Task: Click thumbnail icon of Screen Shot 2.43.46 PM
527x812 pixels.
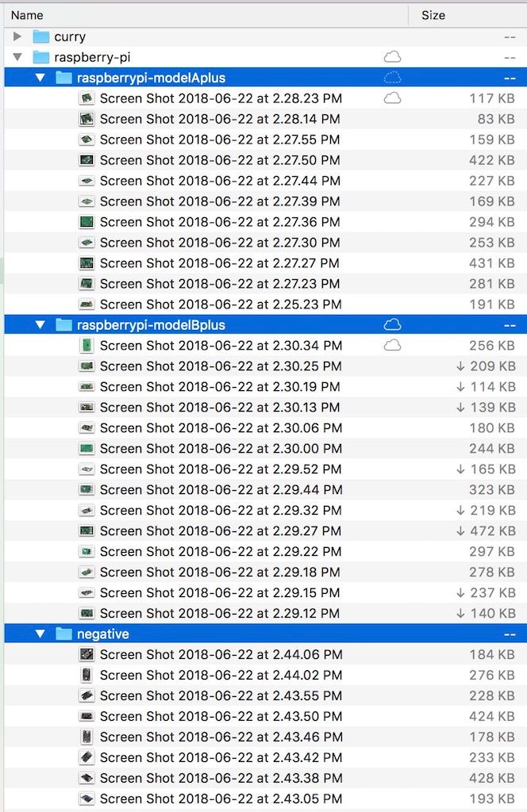Action: (87, 737)
